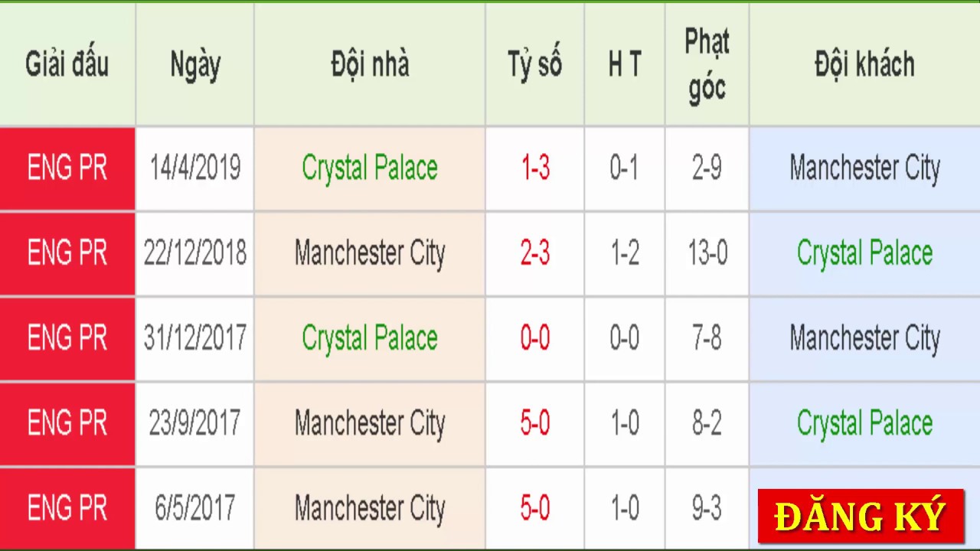Viewport: 980px width, 551px height.
Task: Open Crystal Palace home team on 14/4/2019
Action: tap(370, 168)
